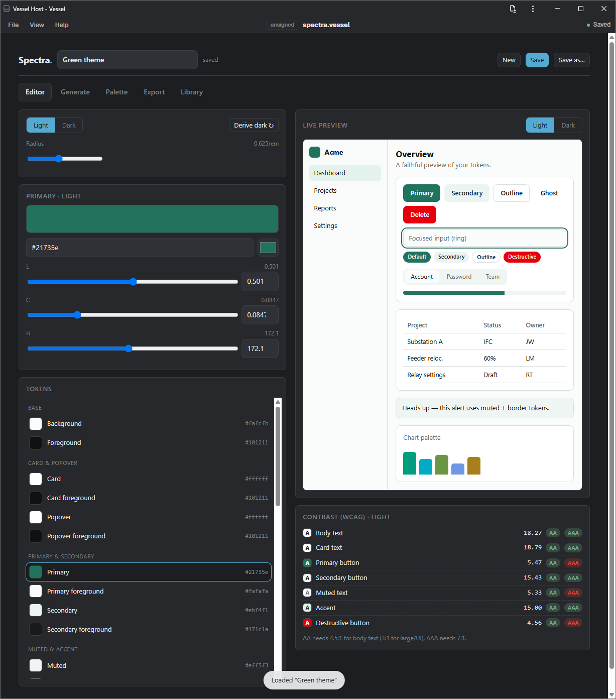Select the Primary token row
The height and width of the screenshot is (699, 616).
pos(149,572)
